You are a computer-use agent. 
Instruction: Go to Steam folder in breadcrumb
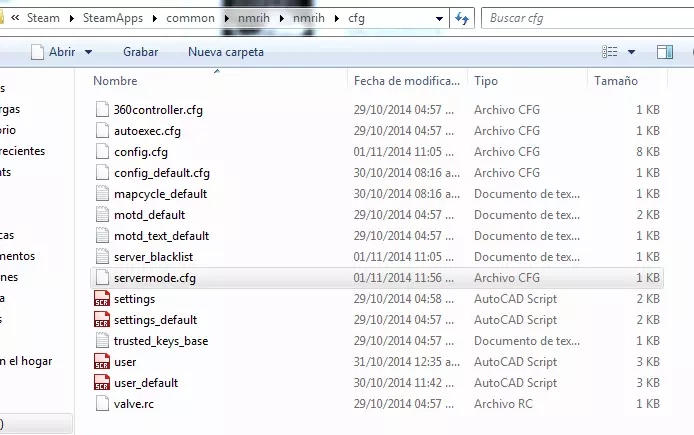pos(43,18)
